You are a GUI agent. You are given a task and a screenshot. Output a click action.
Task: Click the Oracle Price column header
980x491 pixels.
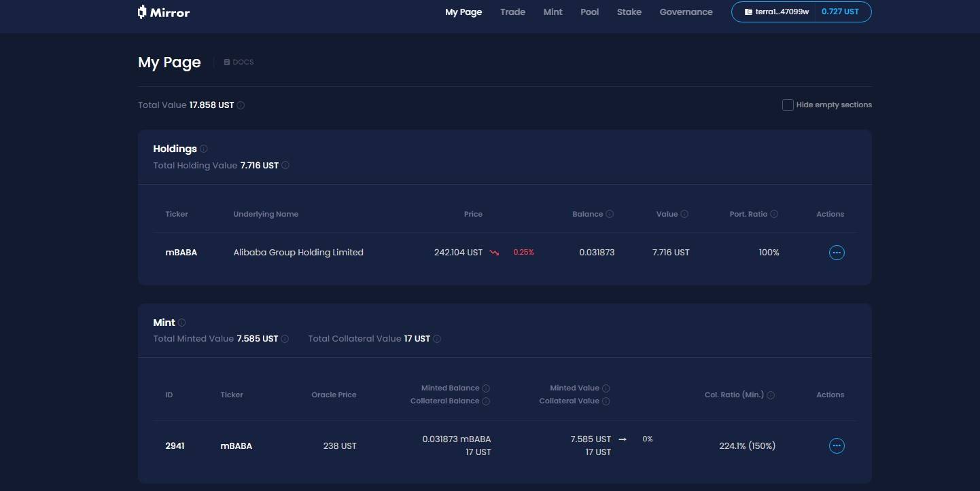[334, 395]
